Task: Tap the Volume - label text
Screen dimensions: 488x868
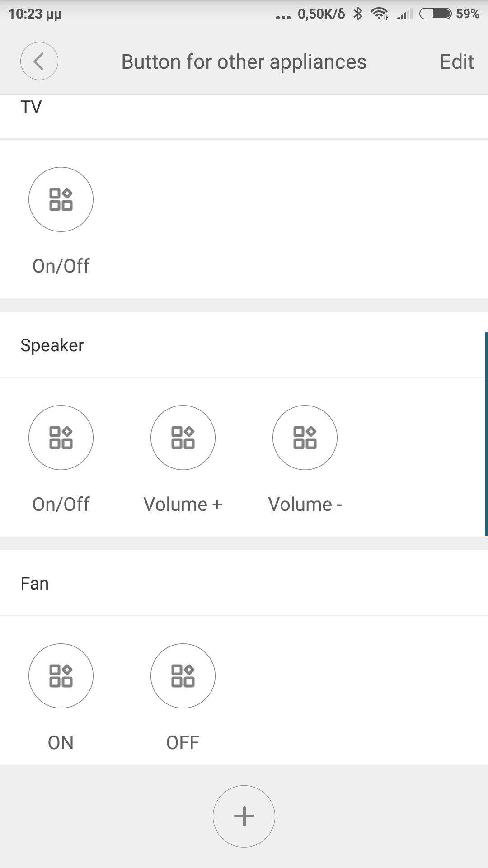Action: click(x=305, y=504)
